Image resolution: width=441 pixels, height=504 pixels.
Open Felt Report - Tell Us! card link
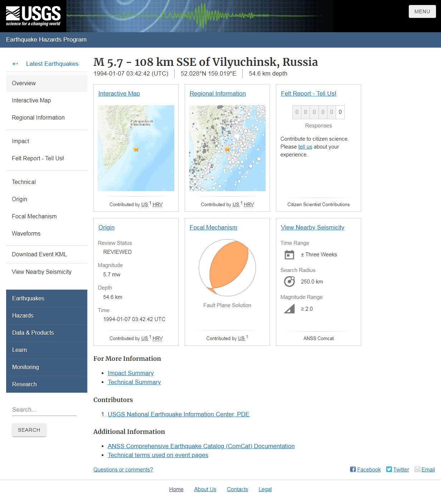[x=309, y=93]
